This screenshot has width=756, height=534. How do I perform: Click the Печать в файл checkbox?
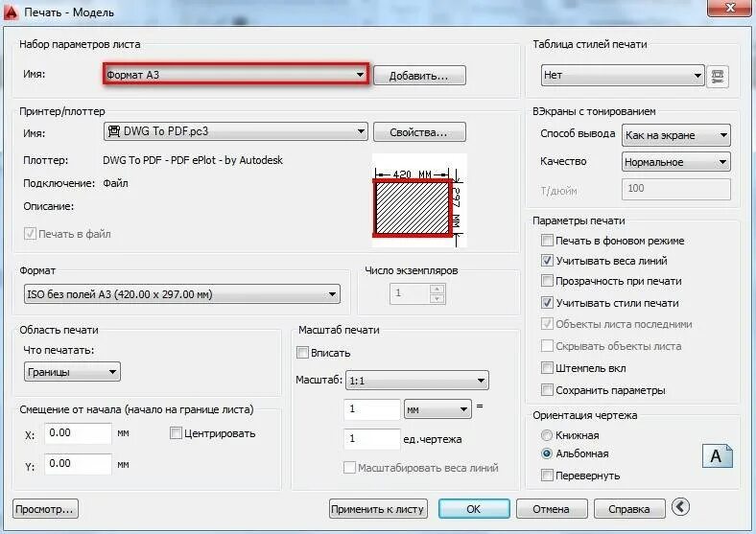tap(30, 233)
